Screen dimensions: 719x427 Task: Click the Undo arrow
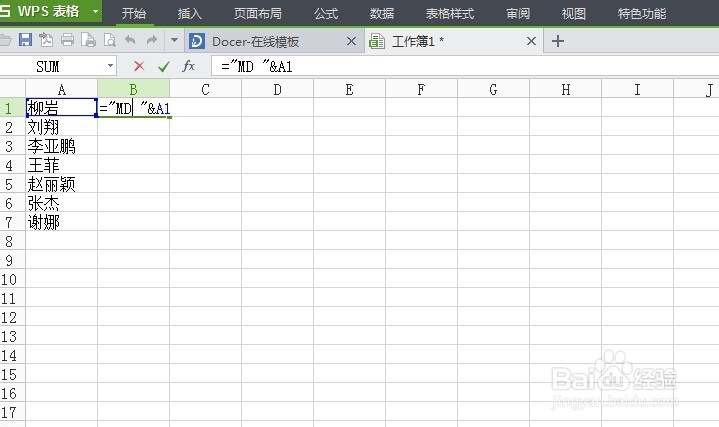(x=130, y=40)
